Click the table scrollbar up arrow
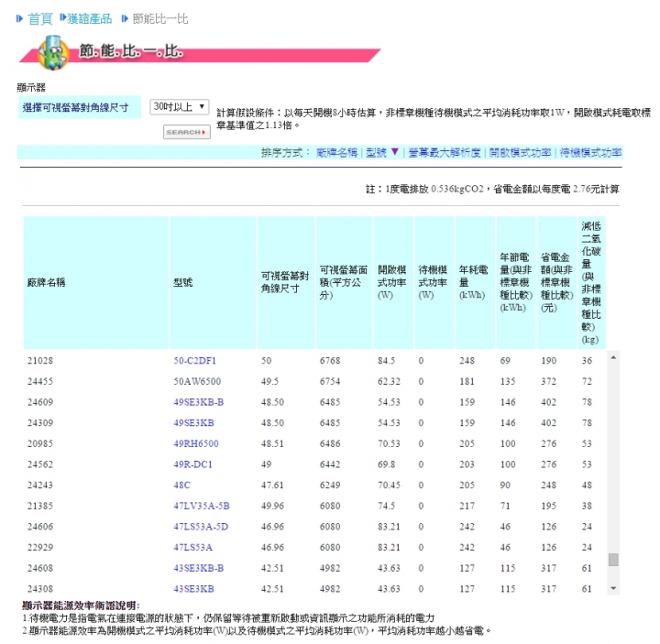 [x=613, y=357]
